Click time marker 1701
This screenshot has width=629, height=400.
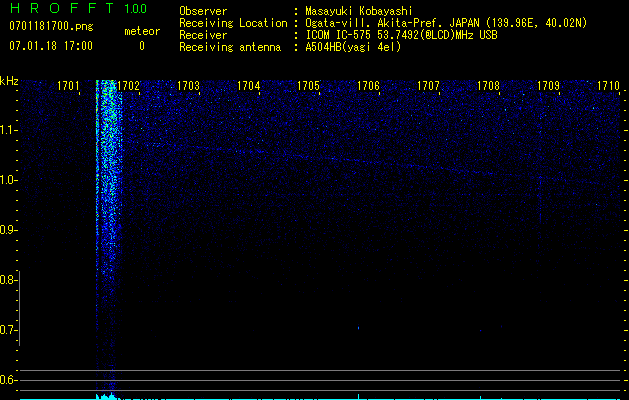click(x=68, y=85)
